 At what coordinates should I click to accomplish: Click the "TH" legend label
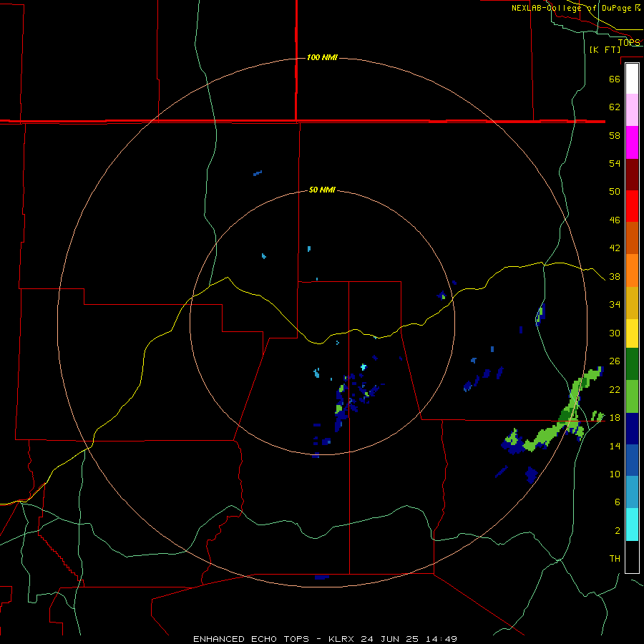pos(615,559)
